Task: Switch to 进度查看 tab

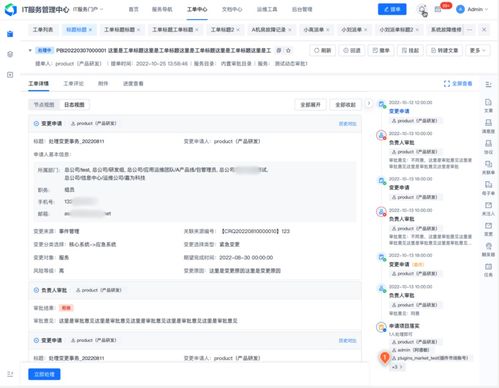Action: [133, 83]
